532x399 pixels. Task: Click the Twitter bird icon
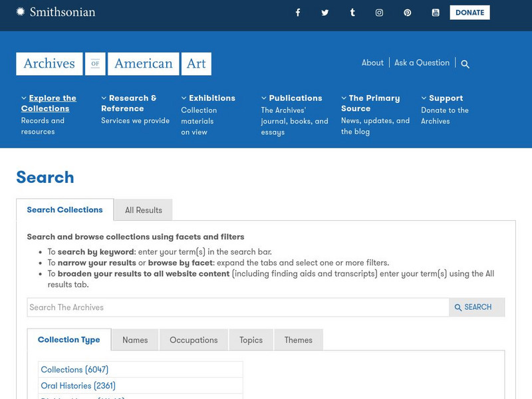coord(325,13)
